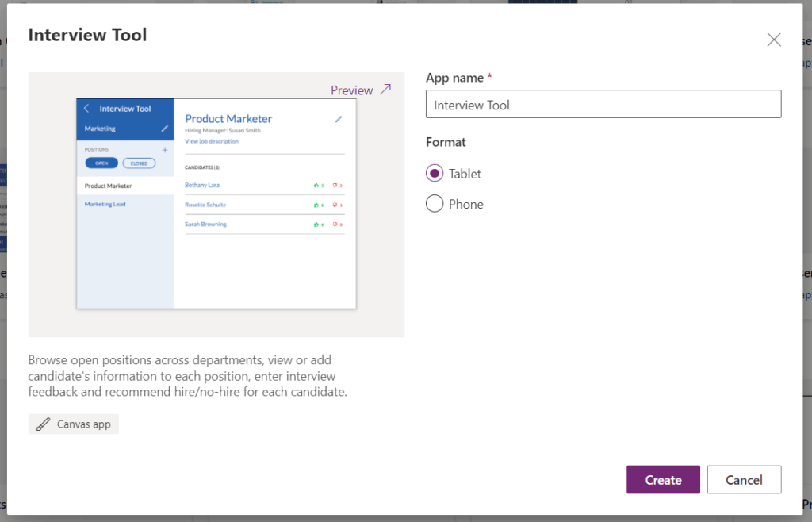Click View job description link in preview
This screenshot has height=522, width=812.
212,141
